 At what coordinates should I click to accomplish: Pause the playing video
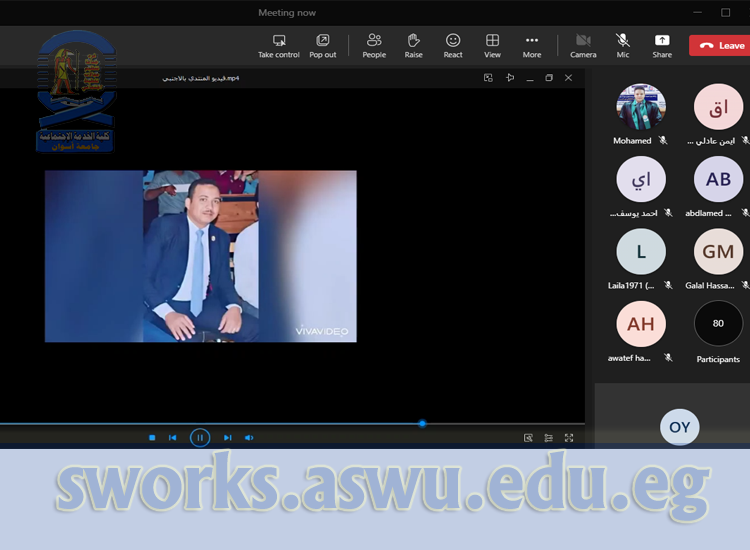pos(200,437)
